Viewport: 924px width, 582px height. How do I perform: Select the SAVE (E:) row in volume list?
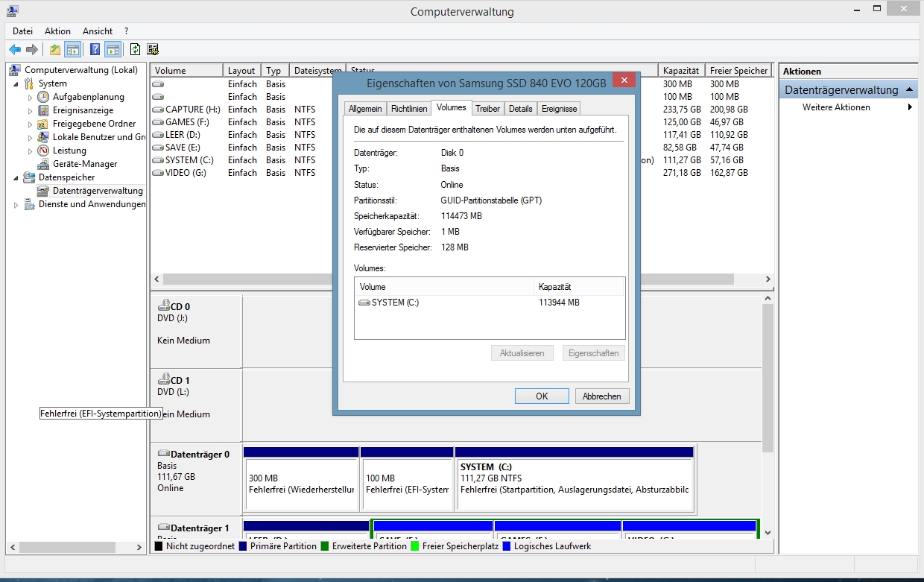pyautogui.click(x=462, y=148)
